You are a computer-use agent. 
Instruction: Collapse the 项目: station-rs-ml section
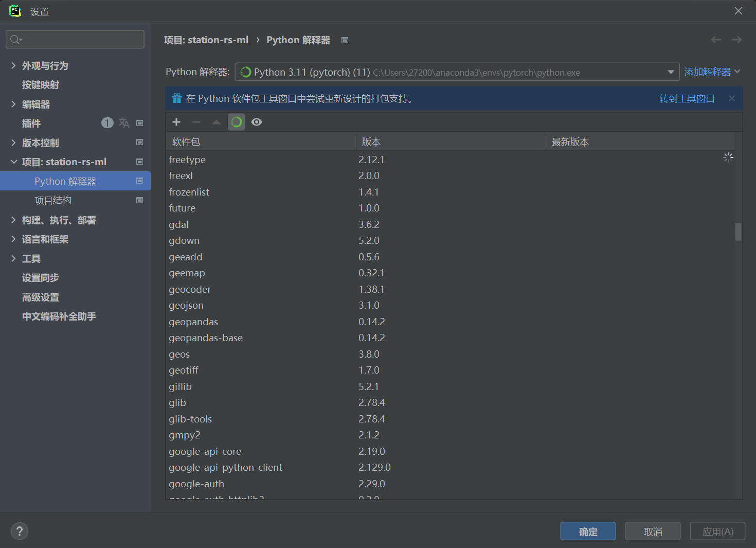[13, 162]
